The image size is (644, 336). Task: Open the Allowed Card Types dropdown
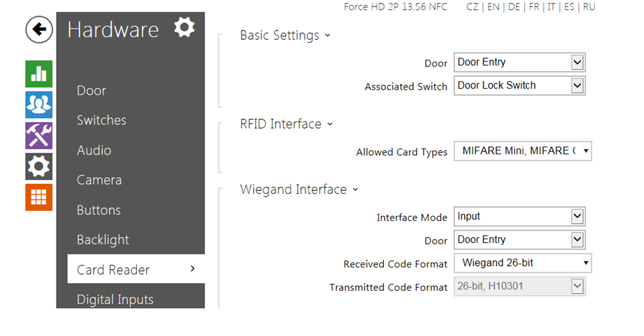[523, 151]
